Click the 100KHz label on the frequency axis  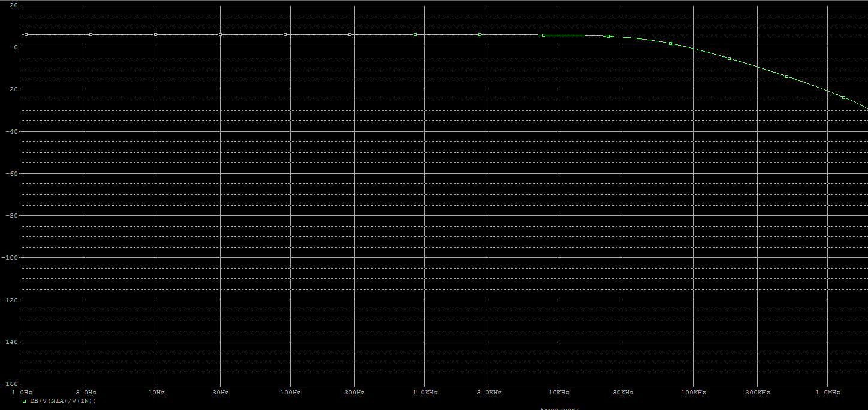693,393
